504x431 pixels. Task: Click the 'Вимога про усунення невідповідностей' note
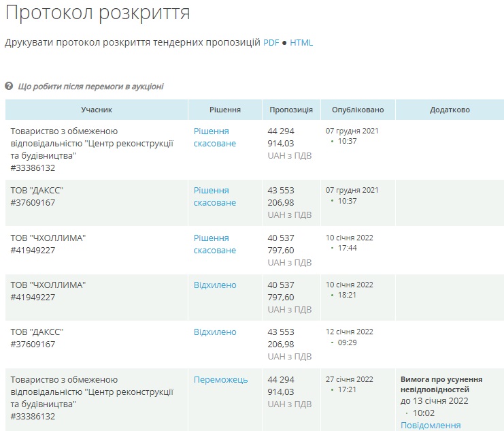(441, 384)
